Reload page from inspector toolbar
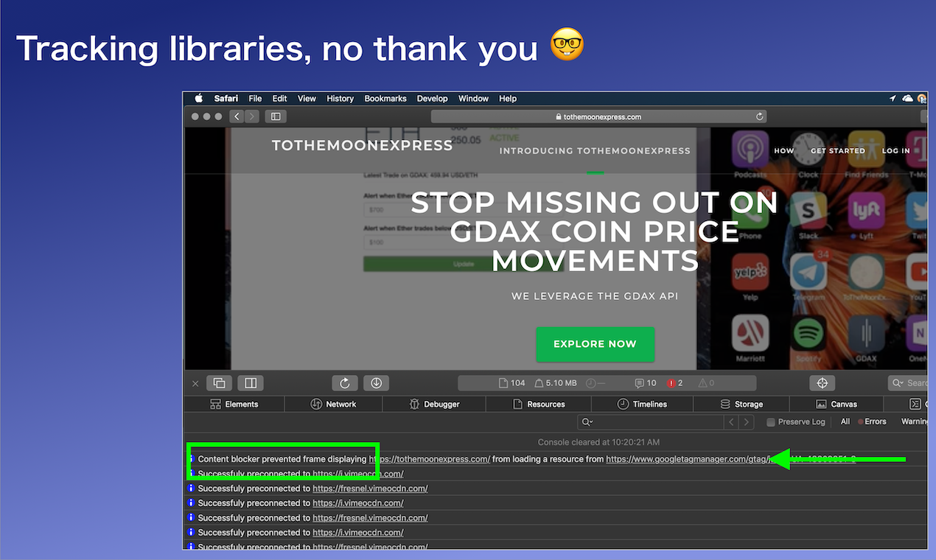 (x=345, y=383)
